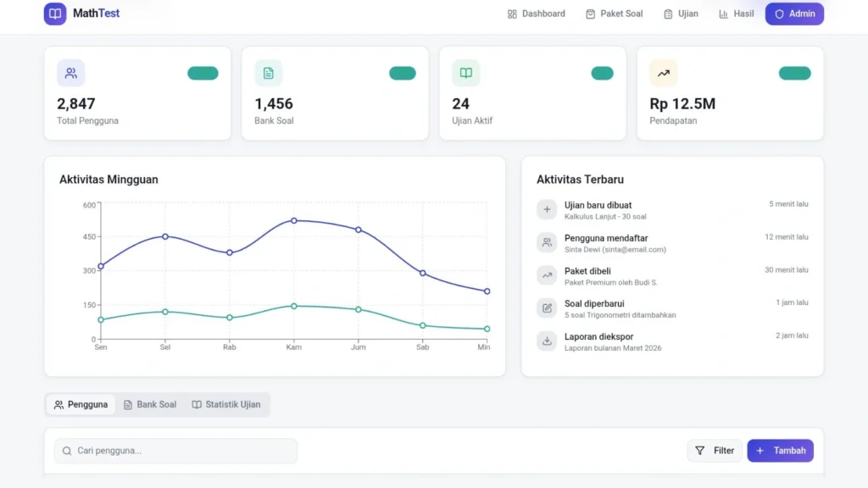Click the 'Rp 12.5M' revenue value
Image resolution: width=868 pixels, height=488 pixels.
(x=682, y=103)
